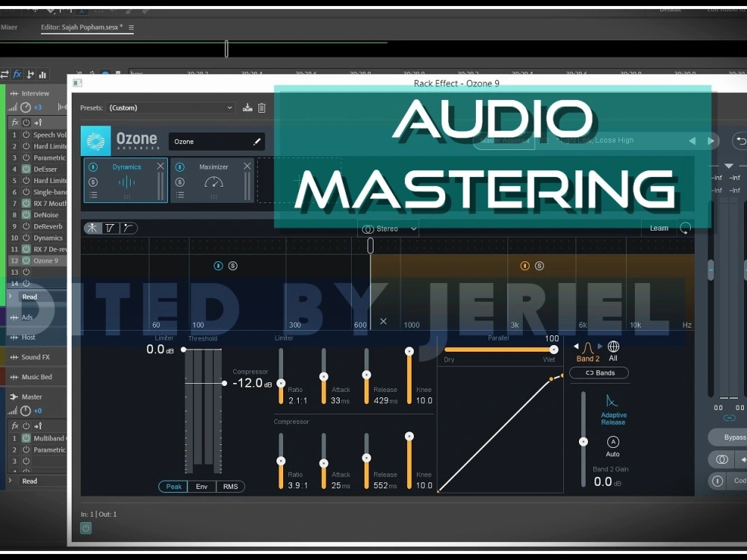This screenshot has width=747, height=560.
Task: Open the Maximizer module preset list icon
Action: click(179, 195)
